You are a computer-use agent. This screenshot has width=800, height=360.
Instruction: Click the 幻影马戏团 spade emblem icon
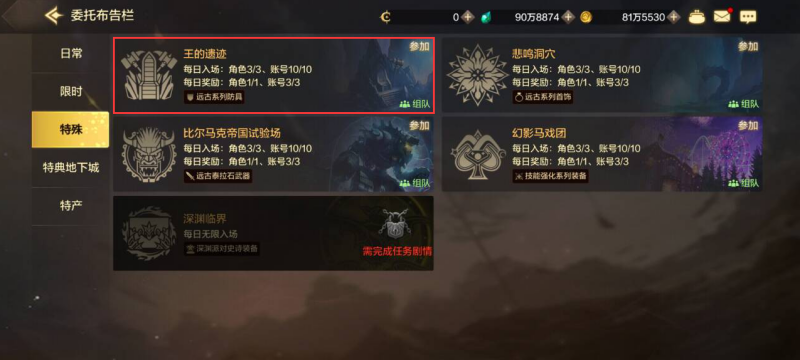tap(478, 154)
